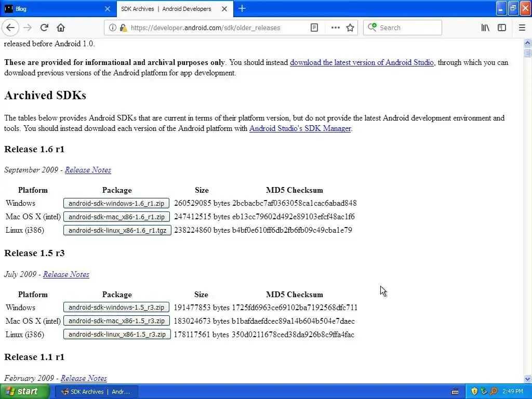Click checksum 350d0211678ced38da926b8c9ffa4fac
The height and width of the screenshot is (399, 532).
[x=293, y=335]
